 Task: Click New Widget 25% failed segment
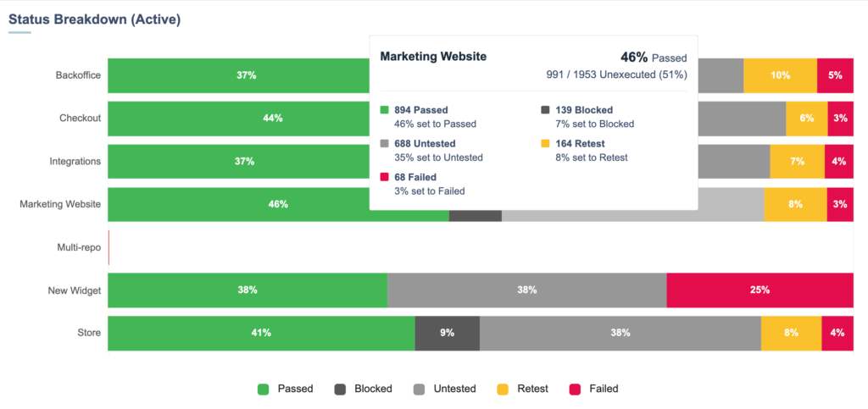click(x=759, y=290)
